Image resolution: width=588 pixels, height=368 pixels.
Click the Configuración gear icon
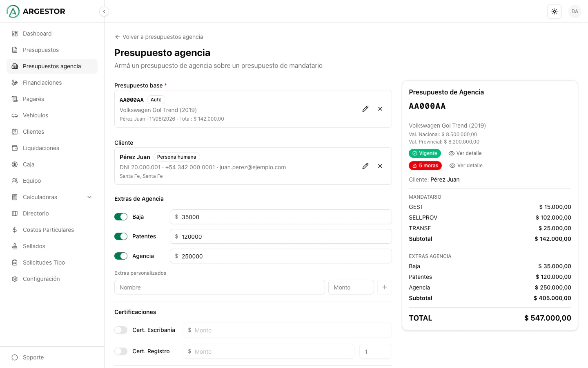tap(15, 279)
